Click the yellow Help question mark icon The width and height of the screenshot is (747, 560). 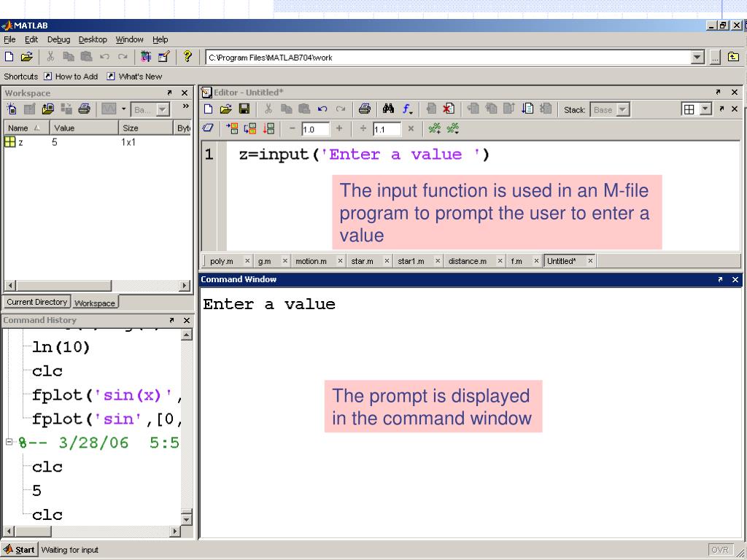[187, 56]
